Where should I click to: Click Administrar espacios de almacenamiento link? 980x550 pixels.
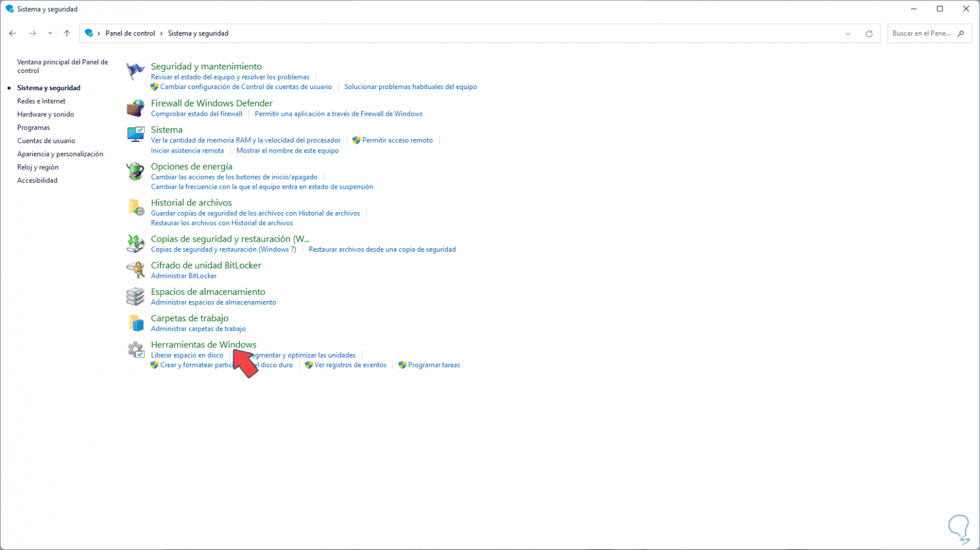click(x=213, y=302)
